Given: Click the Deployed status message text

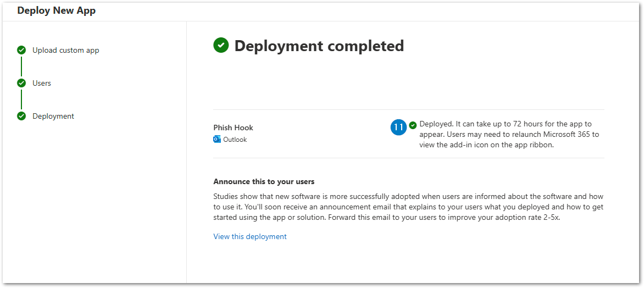Looking at the screenshot, I should [x=509, y=134].
